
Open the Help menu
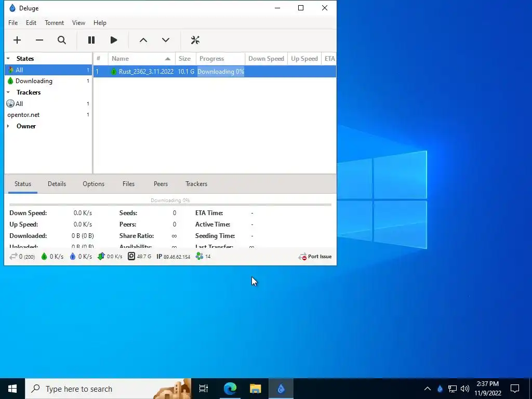click(100, 23)
